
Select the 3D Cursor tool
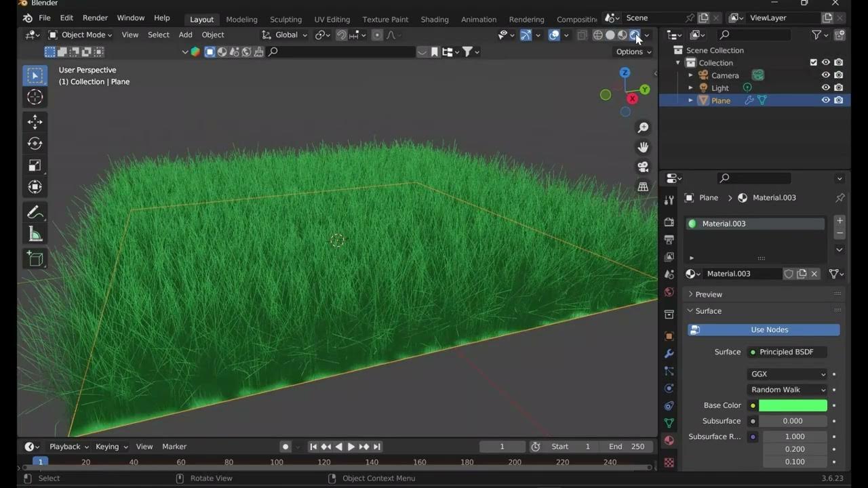(35, 97)
